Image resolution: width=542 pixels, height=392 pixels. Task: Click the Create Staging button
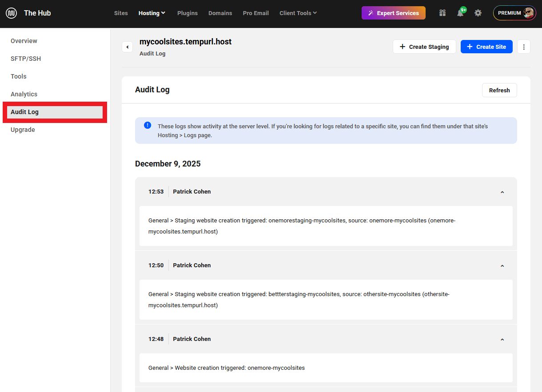(424, 47)
